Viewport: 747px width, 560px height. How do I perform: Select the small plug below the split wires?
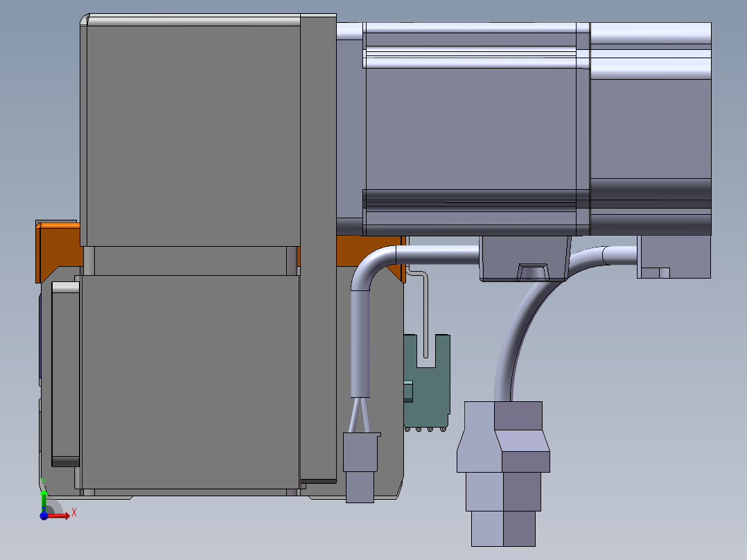point(360,467)
